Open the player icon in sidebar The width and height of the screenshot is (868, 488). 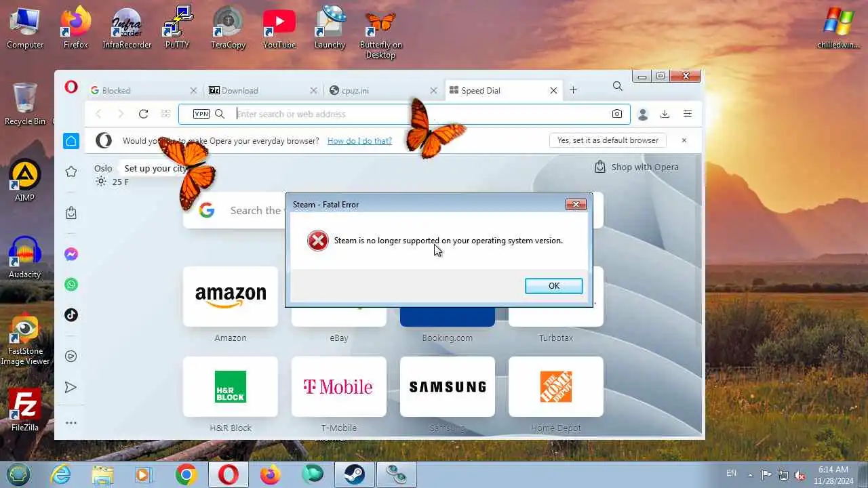coord(71,356)
